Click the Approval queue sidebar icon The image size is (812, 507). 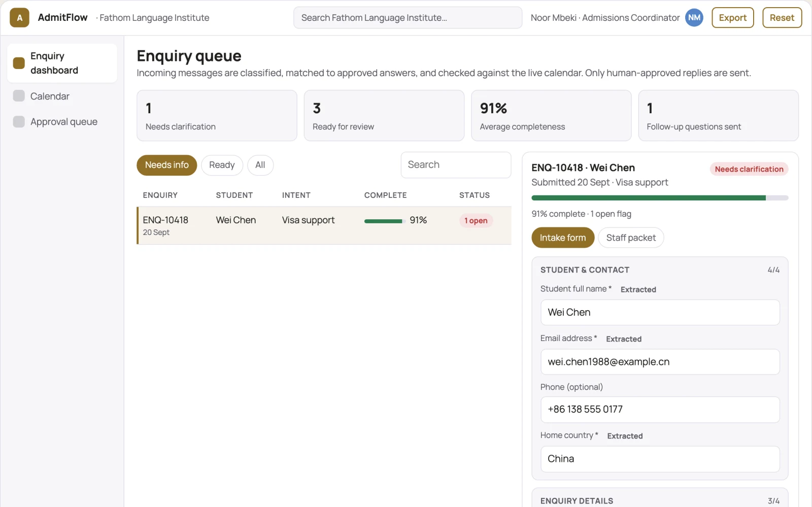[19, 122]
